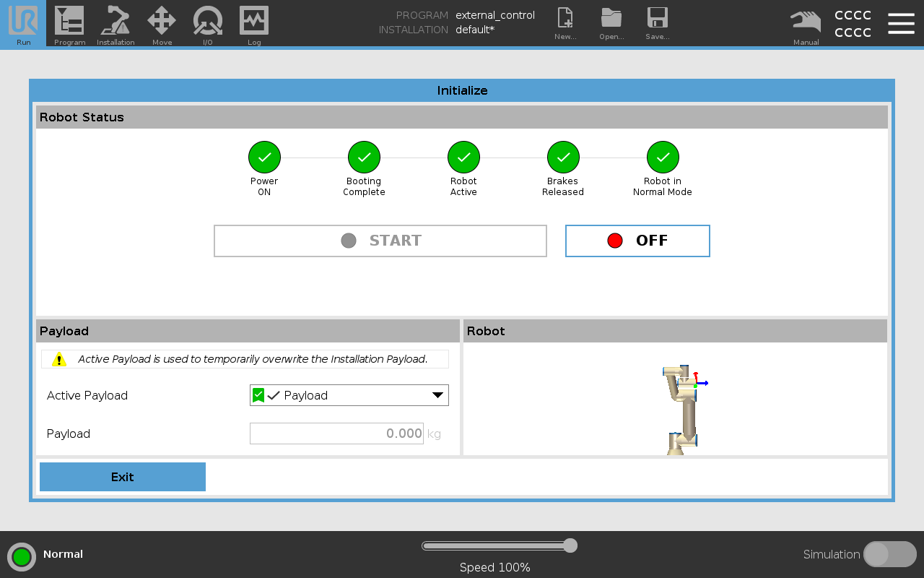Click the Exit button
Image resolution: width=924 pixels, height=578 pixels.
click(123, 477)
